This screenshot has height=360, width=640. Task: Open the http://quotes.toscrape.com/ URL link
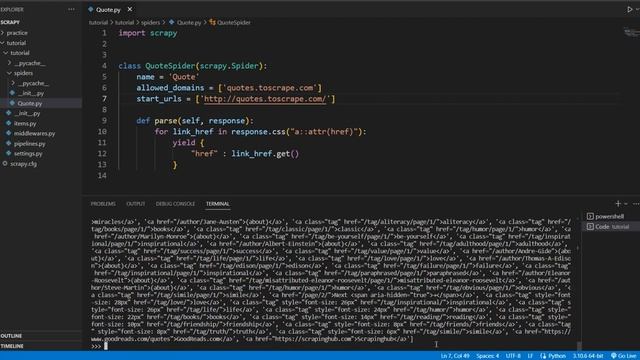pyautogui.click(x=265, y=99)
